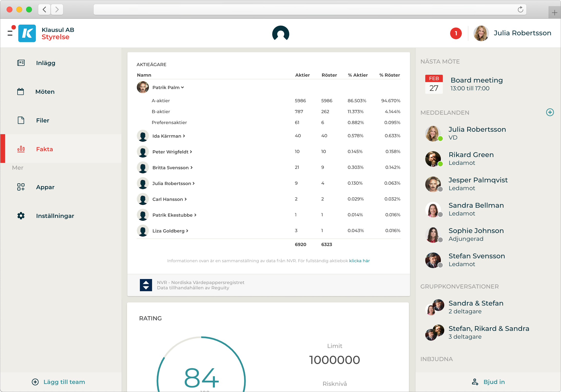Image resolution: width=561 pixels, height=392 pixels.
Task: Click the plus icon beside Meddelanden
Action: pyautogui.click(x=550, y=112)
